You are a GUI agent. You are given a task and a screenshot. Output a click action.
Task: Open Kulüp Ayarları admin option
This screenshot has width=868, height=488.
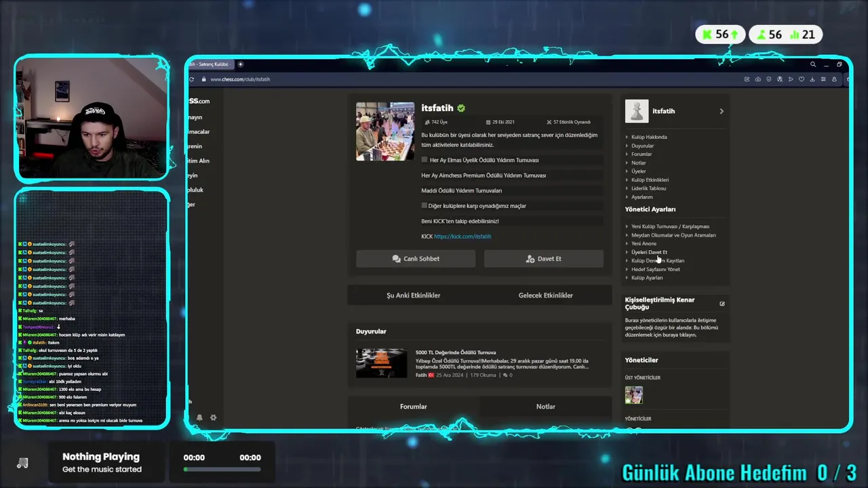[647, 278]
